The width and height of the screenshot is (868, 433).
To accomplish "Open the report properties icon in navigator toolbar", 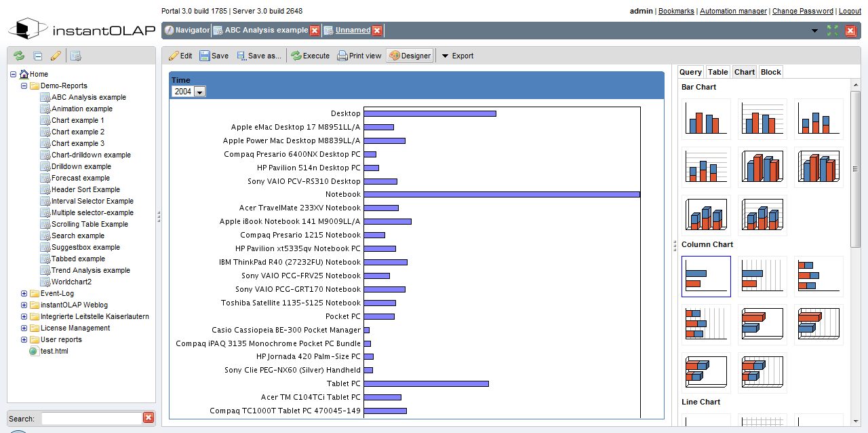I will point(76,56).
